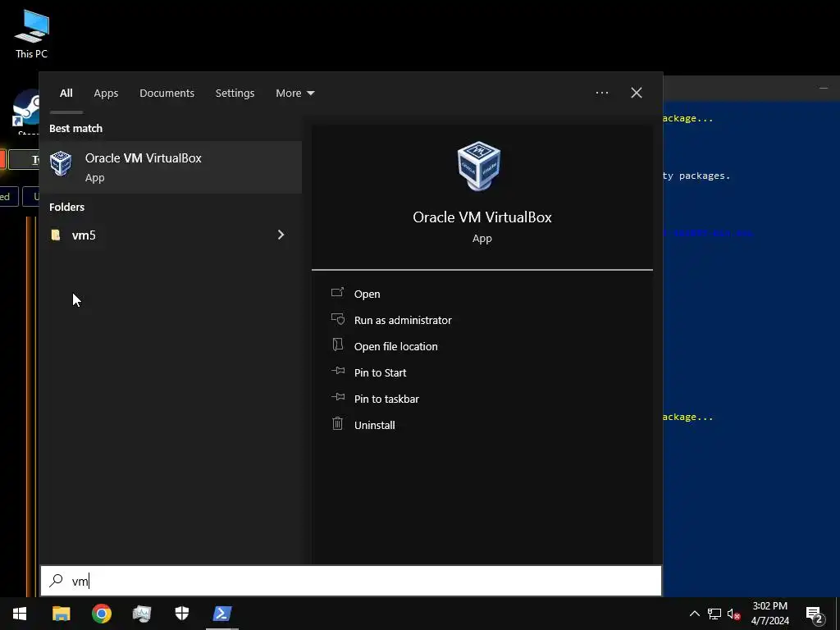Click the shield icon beside Run as administrator

pyautogui.click(x=337, y=319)
